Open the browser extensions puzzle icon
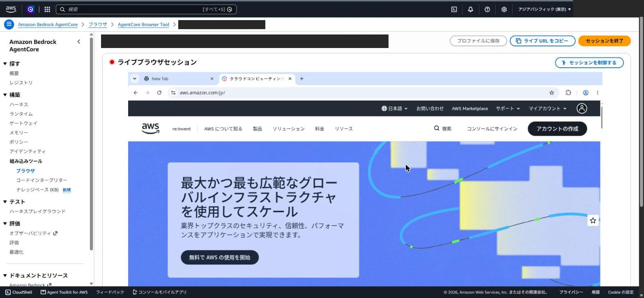Screen dimensions: 644x298 [x=568, y=92]
